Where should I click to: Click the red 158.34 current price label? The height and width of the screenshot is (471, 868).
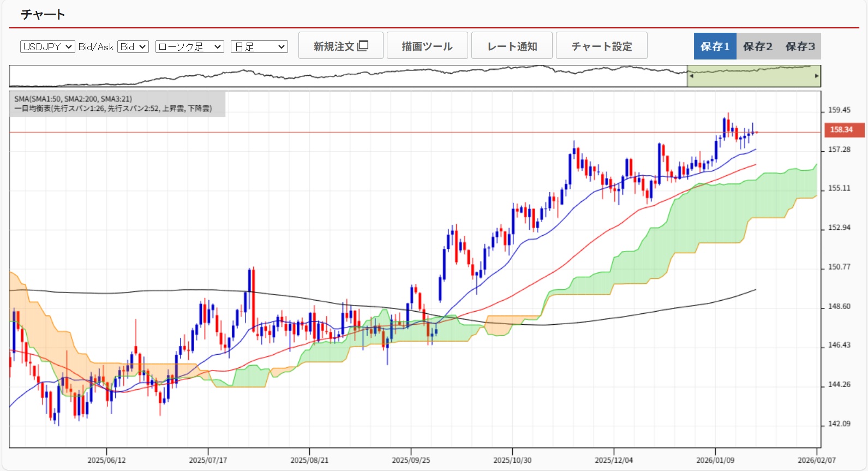[841, 130]
